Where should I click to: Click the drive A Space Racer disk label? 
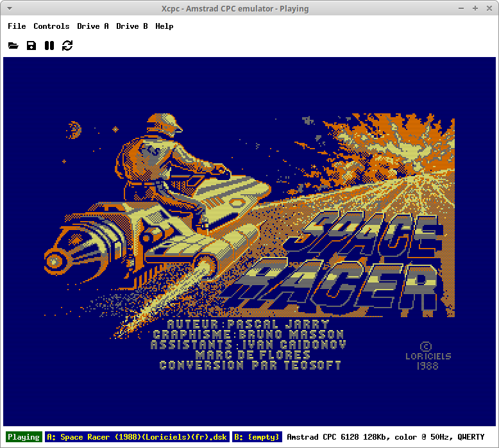[x=137, y=437]
